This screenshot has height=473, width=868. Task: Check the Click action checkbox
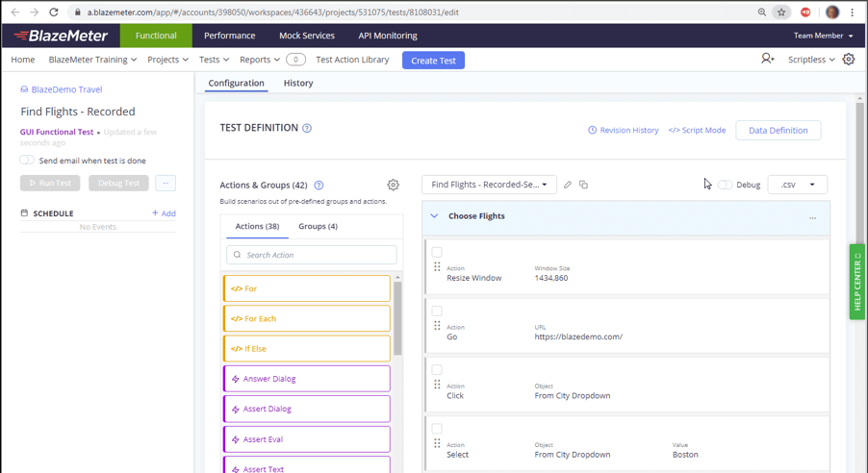tap(437, 369)
